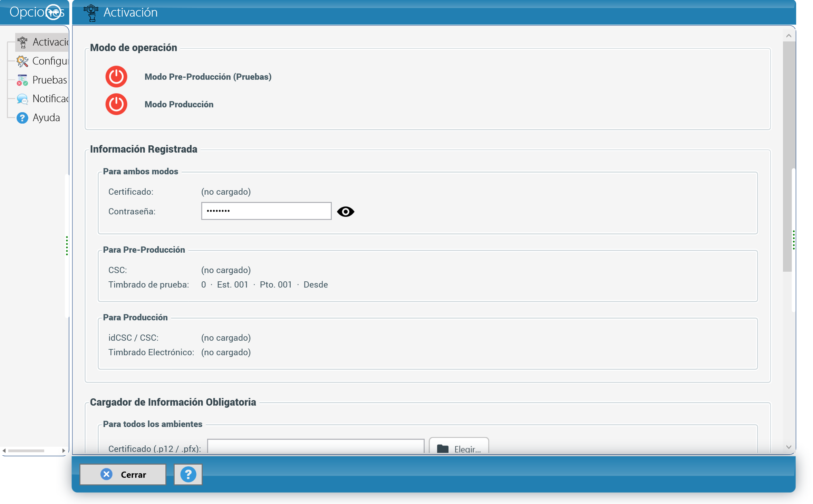
Task: Click the Modo Pre-Producción (Pruebas) label
Action: click(x=208, y=77)
